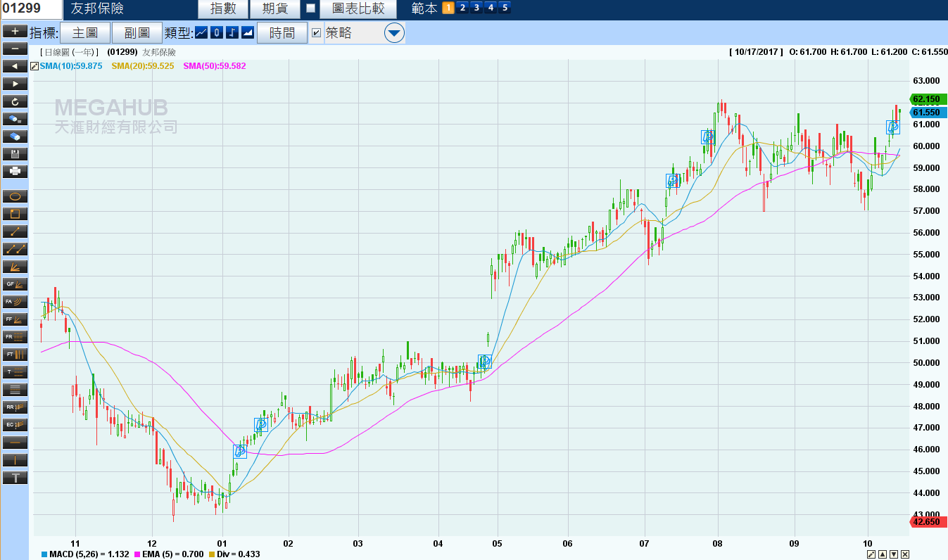Viewport: 948px width, 560px height.
Task: Toggle the 策略 strategy checkbox
Action: [x=316, y=32]
